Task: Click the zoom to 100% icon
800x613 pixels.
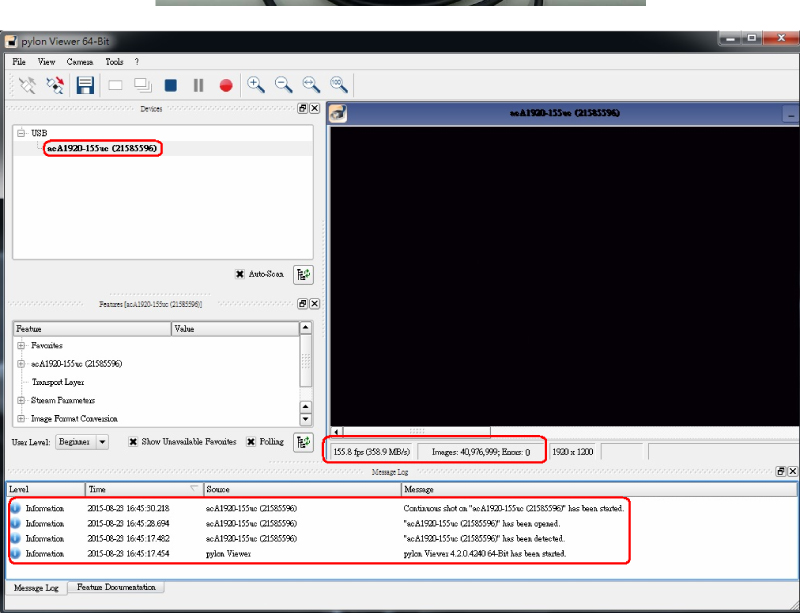Action: click(x=338, y=85)
